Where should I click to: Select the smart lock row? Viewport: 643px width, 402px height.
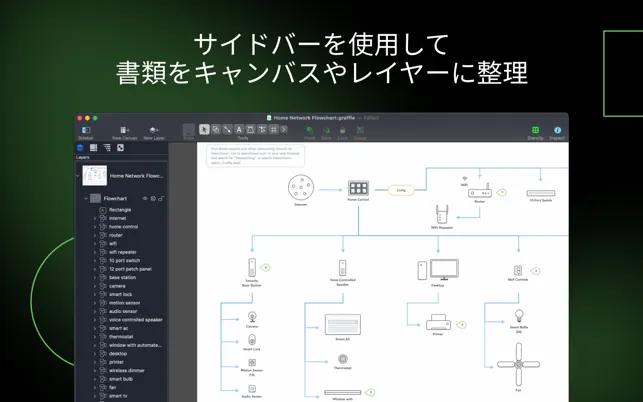[x=121, y=295]
